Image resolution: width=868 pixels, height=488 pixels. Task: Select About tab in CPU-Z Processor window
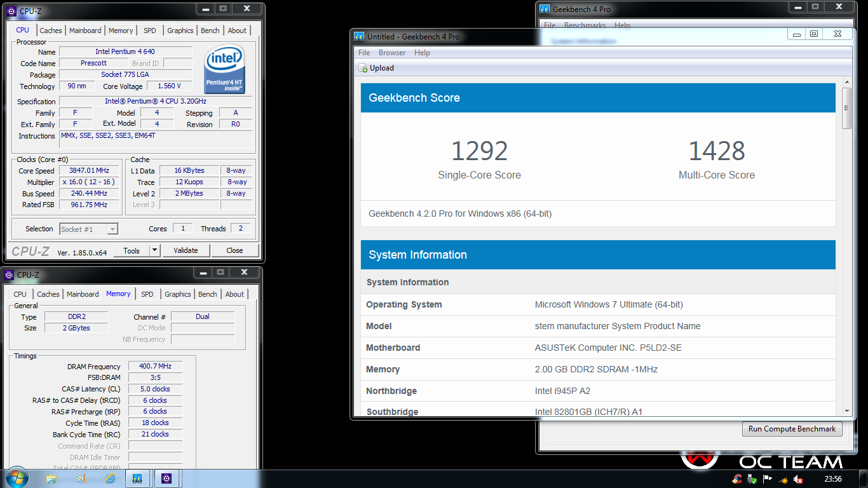pyautogui.click(x=237, y=30)
